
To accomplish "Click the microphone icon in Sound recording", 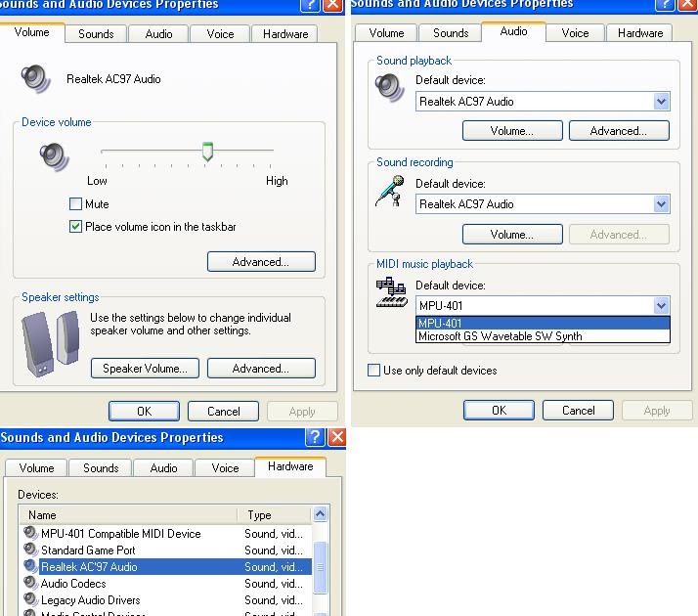I will click(390, 191).
